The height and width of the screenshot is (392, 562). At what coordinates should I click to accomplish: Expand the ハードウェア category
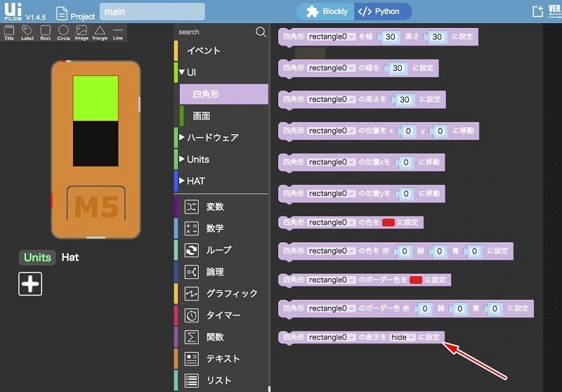pyautogui.click(x=212, y=138)
